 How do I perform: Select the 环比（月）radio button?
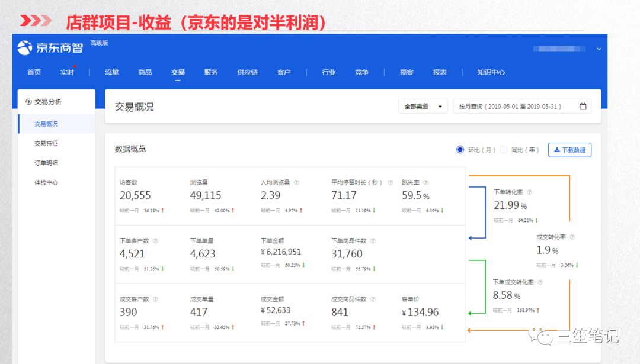coord(460,150)
